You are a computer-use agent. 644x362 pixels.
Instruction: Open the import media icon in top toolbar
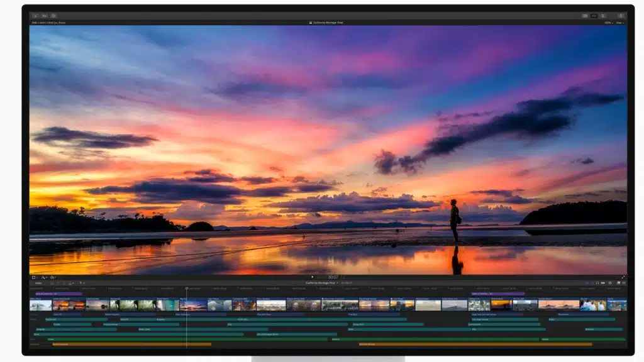tap(35, 16)
